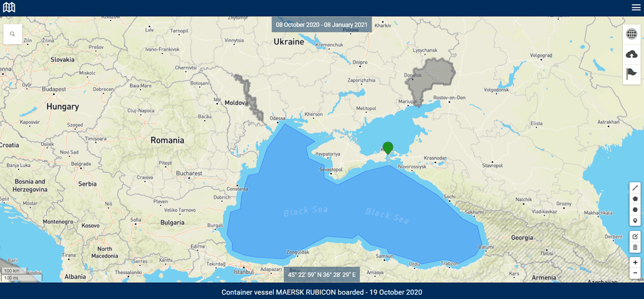Click the flag icon button
The height and width of the screenshot is (299, 644).
632,74
